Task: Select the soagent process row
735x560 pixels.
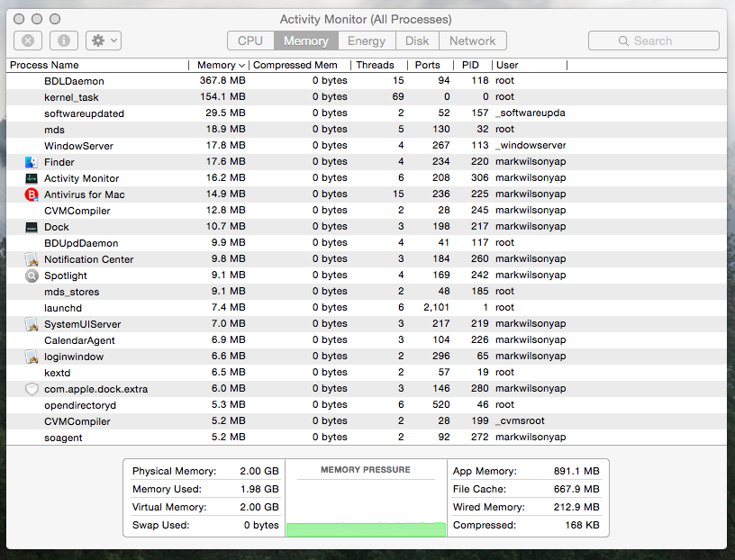Action: click(367, 438)
